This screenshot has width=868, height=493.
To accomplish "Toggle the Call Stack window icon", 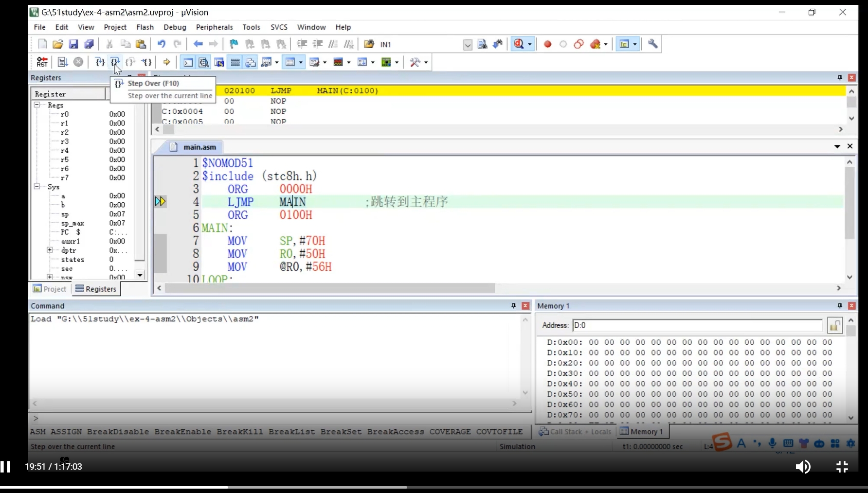I will click(x=251, y=62).
